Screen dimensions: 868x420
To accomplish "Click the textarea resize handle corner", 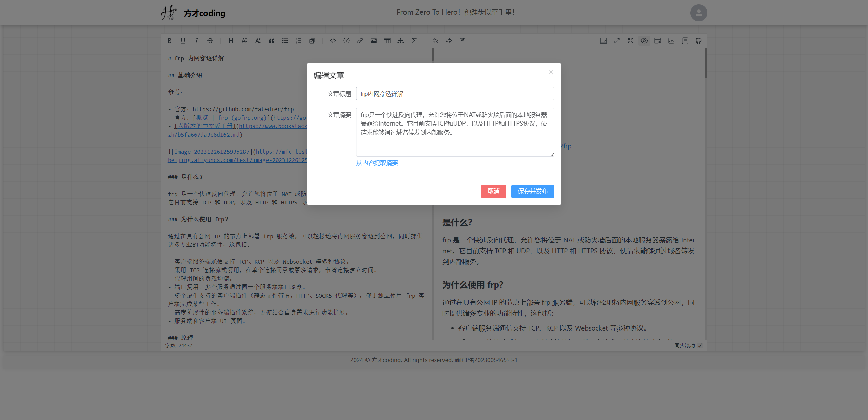I will pyautogui.click(x=552, y=155).
